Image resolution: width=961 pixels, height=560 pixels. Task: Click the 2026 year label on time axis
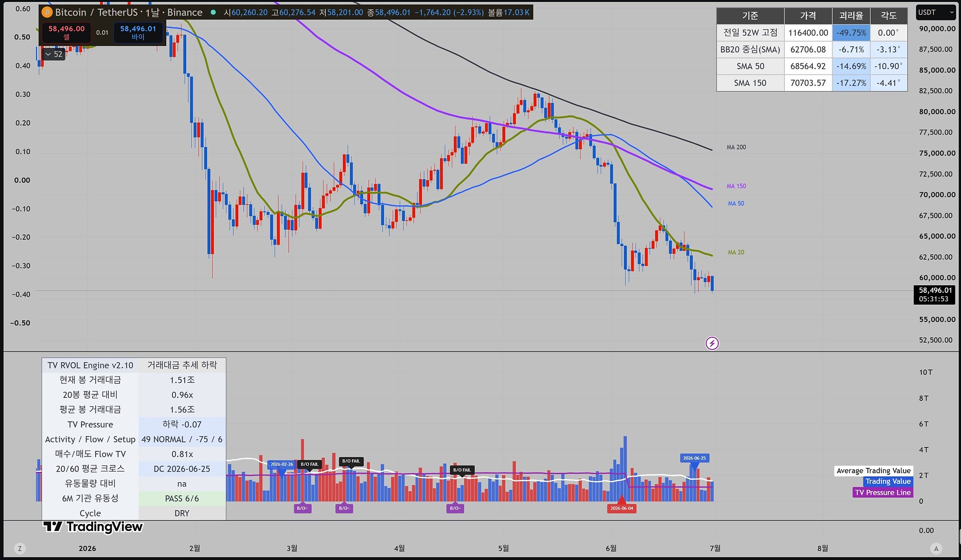88,548
